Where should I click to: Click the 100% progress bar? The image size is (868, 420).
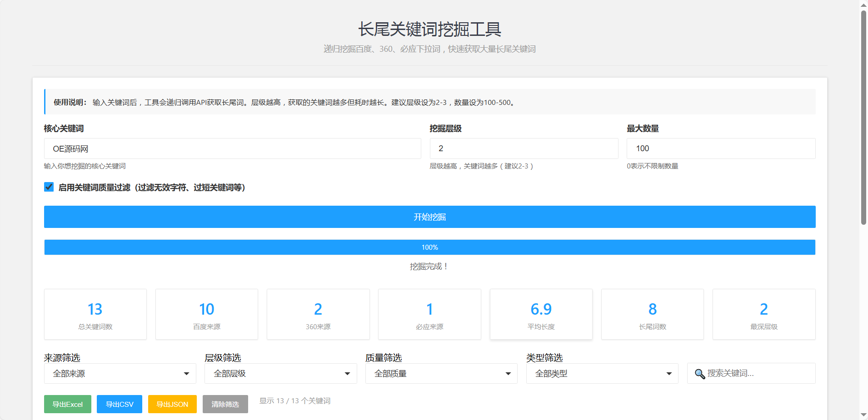coord(429,247)
